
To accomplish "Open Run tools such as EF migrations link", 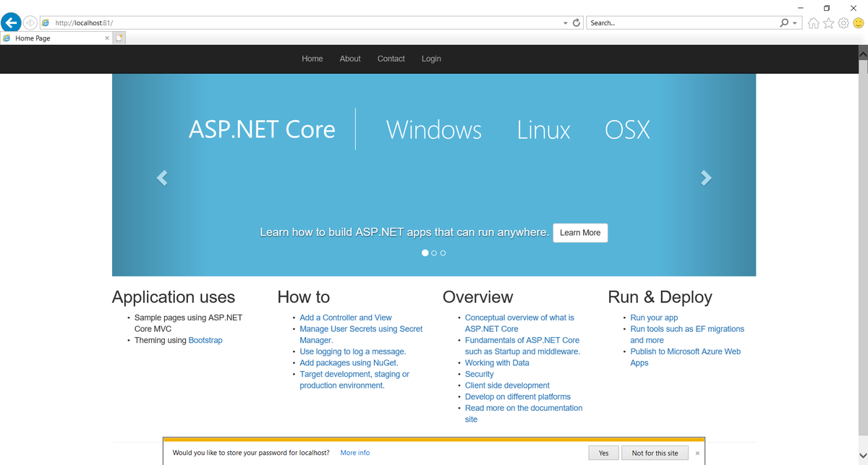I will tap(687, 334).
